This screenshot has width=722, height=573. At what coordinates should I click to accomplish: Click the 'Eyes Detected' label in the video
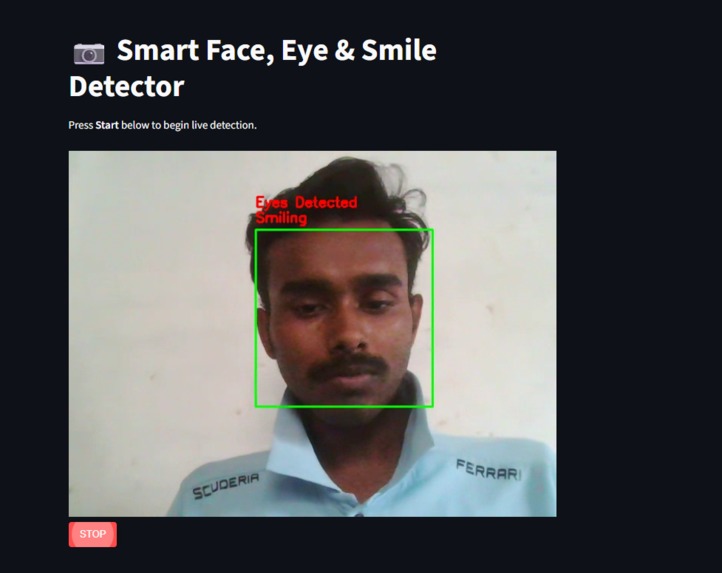pyautogui.click(x=306, y=203)
